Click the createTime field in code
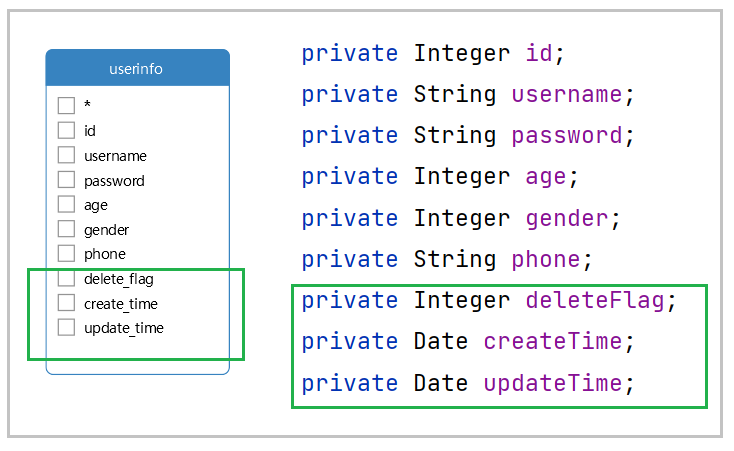This screenshot has height=451, width=734. [552, 342]
